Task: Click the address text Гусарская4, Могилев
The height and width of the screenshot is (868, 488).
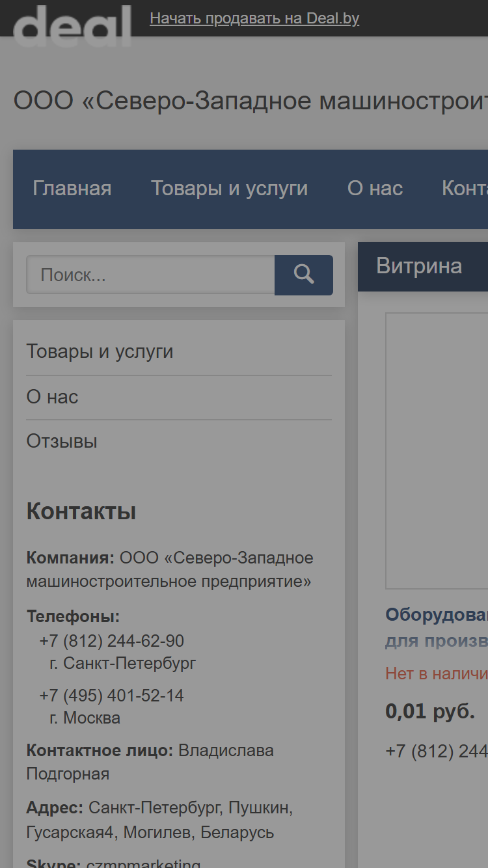Action: pos(150,832)
